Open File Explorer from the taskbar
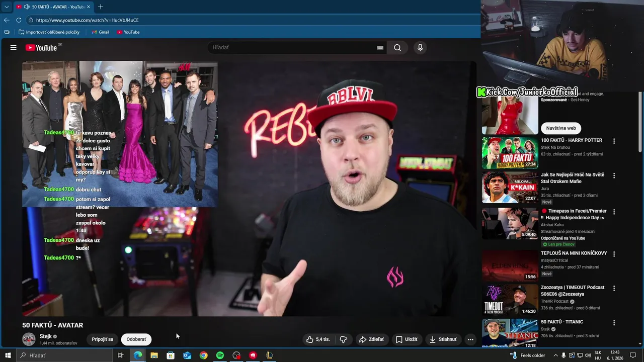Image resolution: width=644 pixels, height=362 pixels. click(x=154, y=355)
